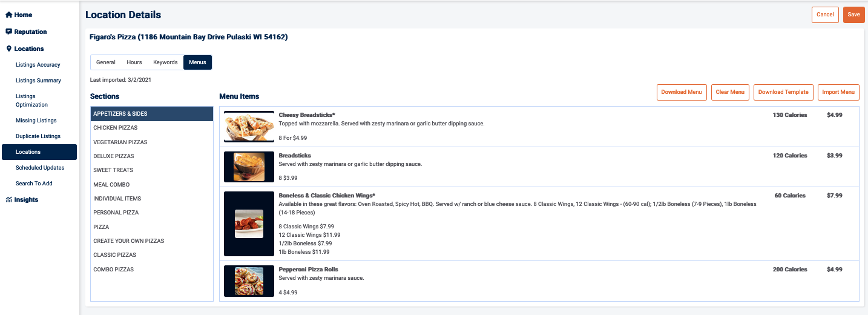Click the Chicken Wings item photo
Screen dimensions: 868x315
(x=249, y=224)
